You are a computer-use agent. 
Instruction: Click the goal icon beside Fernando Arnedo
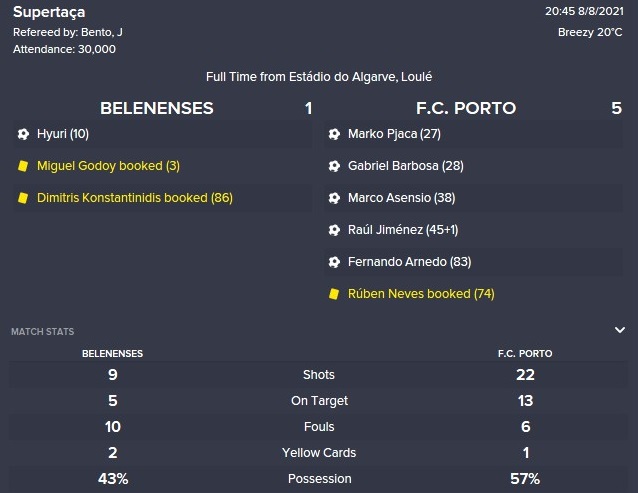pyautogui.click(x=334, y=262)
